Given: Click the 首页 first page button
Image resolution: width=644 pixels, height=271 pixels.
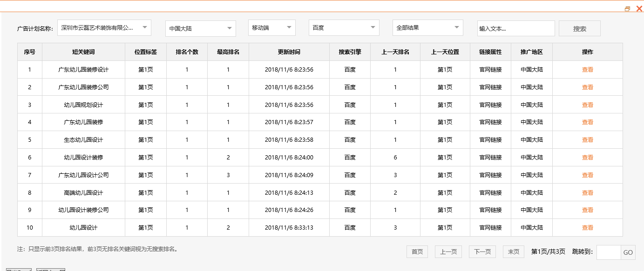Looking at the screenshot, I should (417, 251).
